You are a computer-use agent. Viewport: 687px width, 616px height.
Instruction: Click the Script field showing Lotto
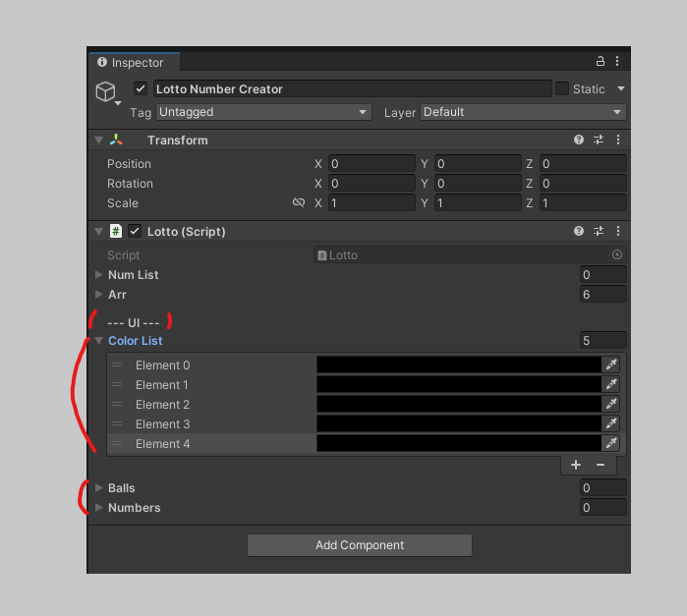pos(470,255)
